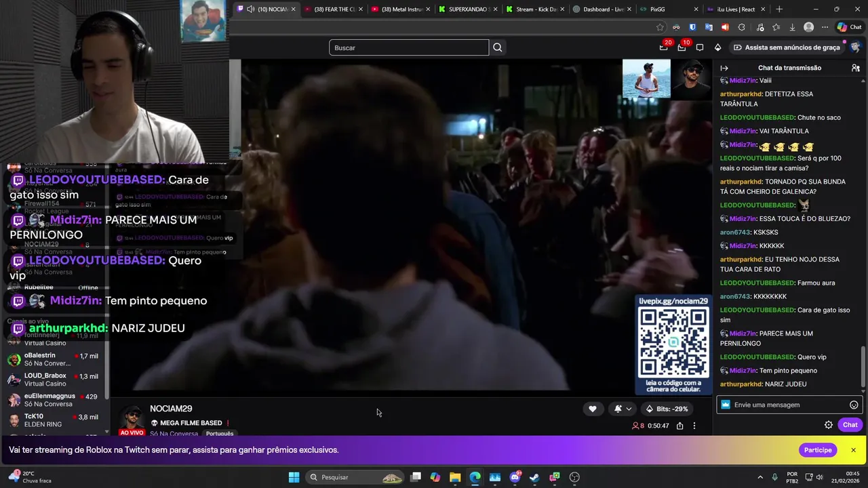
Task: Open the chat bits crown icon in message box
Action: tap(726, 405)
